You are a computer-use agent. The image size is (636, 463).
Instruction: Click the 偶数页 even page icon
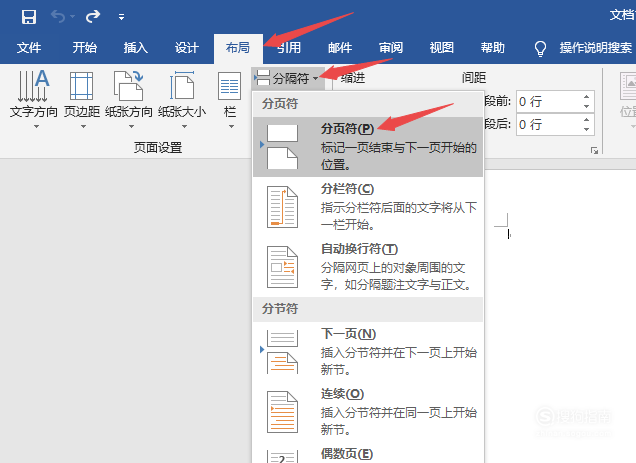click(282, 457)
